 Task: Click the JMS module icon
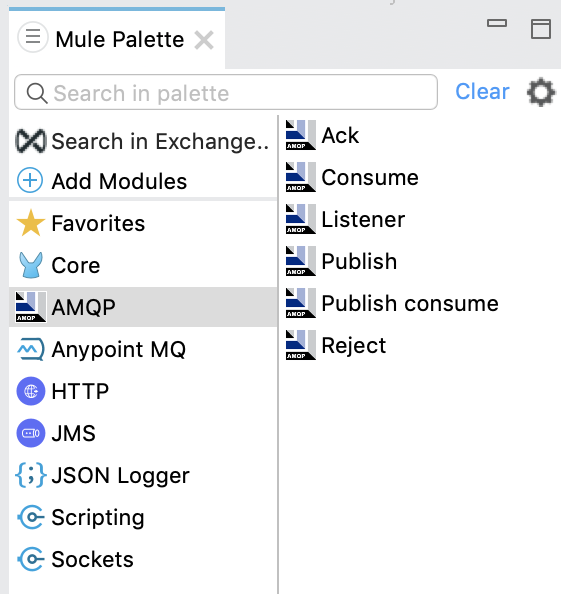click(31, 433)
